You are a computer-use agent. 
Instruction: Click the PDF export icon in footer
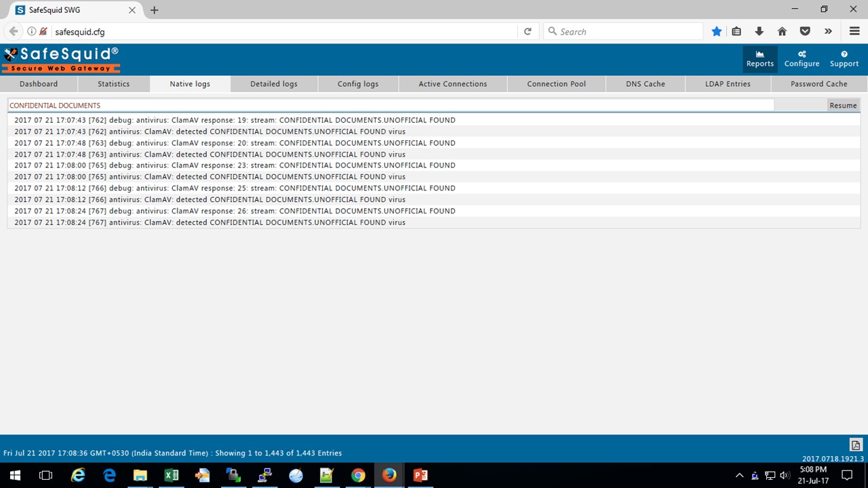[x=855, y=445]
